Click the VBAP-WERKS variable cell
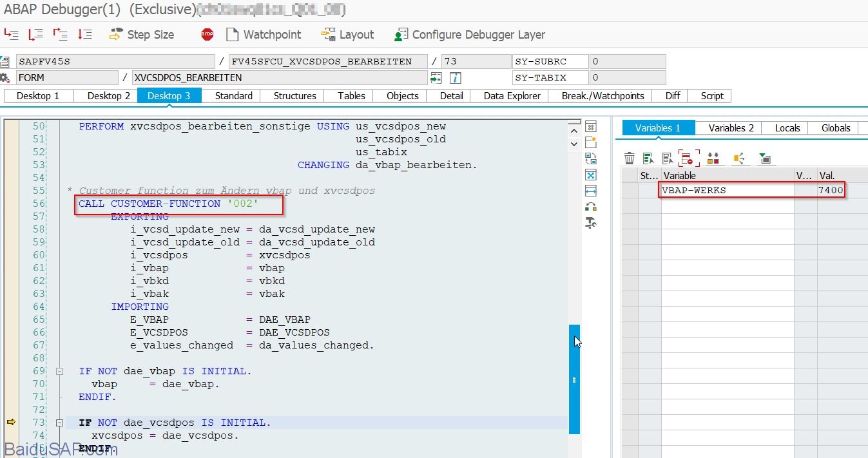Viewport: 868px width, 458px height. point(728,191)
